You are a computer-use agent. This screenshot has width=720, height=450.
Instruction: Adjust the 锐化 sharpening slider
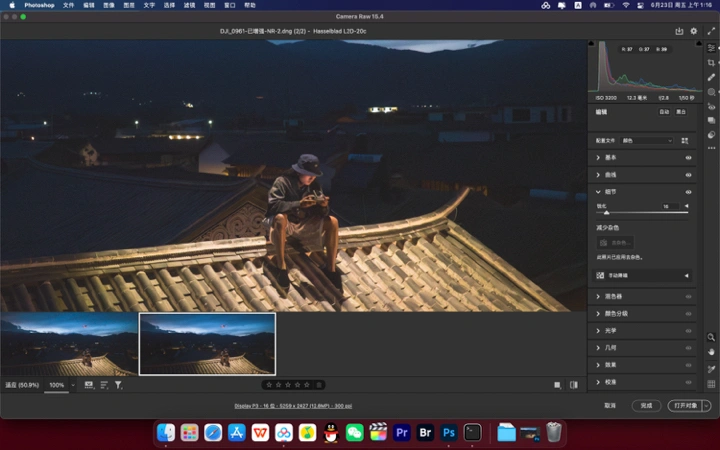[x=606, y=213]
